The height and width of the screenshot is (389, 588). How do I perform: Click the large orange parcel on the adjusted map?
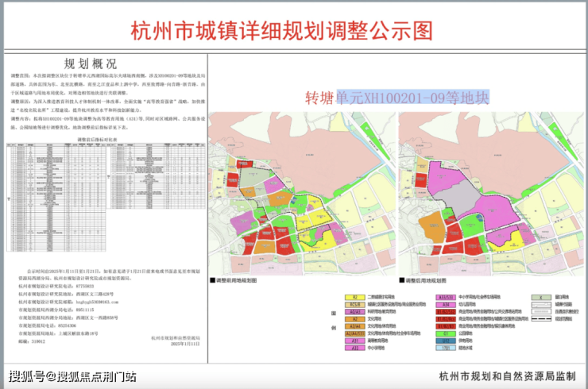(432, 227)
